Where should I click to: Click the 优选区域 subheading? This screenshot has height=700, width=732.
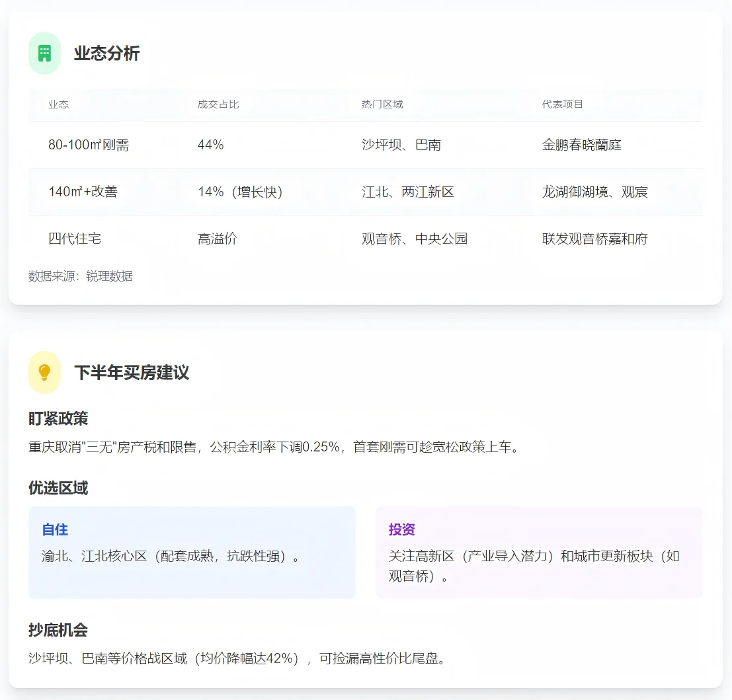coord(58,488)
